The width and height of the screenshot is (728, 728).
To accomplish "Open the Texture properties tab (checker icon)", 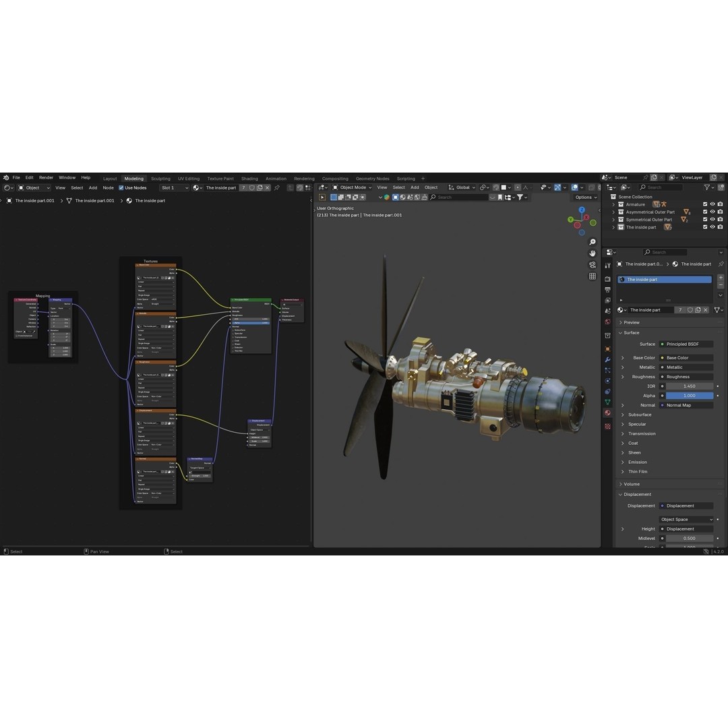I will click(x=608, y=426).
